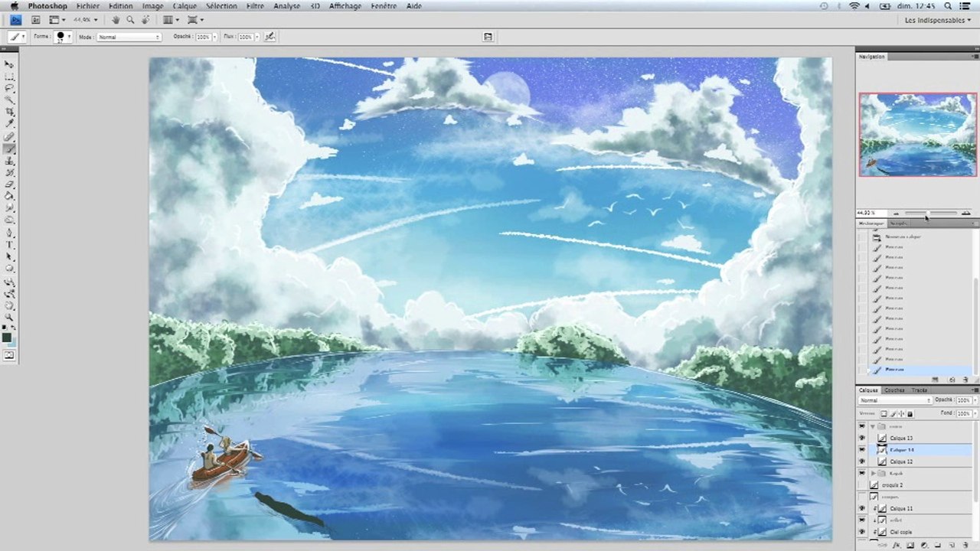The width and height of the screenshot is (980, 551).
Task: Select the Rectangular Marquee tool
Action: click(x=9, y=77)
